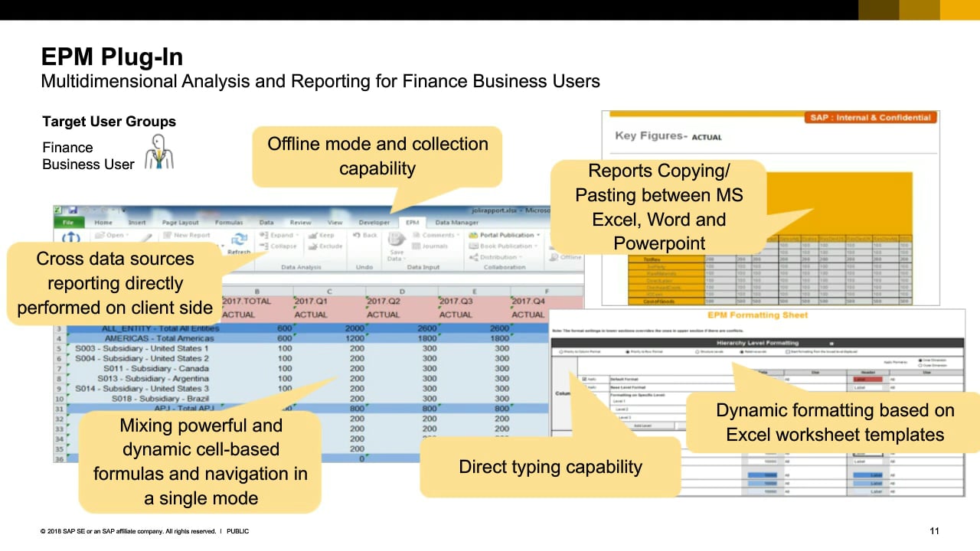The image size is (980, 551).
Task: Select the Inner Dimension radio button
Action: tap(920, 359)
